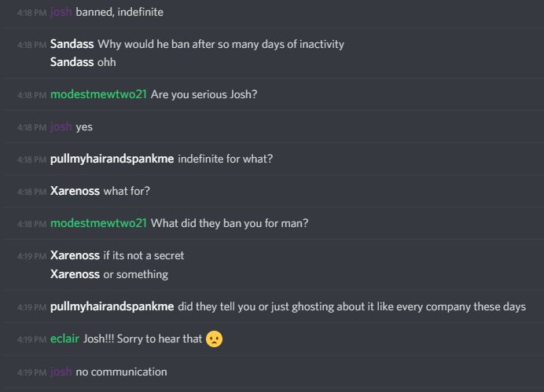Screen dimensions: 544x392
Task: Select Sandass username next to 'ohh'
Action: (72, 62)
